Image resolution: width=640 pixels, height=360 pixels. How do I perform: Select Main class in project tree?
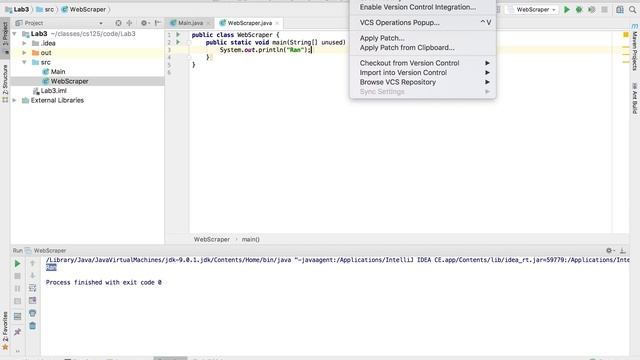53,72
